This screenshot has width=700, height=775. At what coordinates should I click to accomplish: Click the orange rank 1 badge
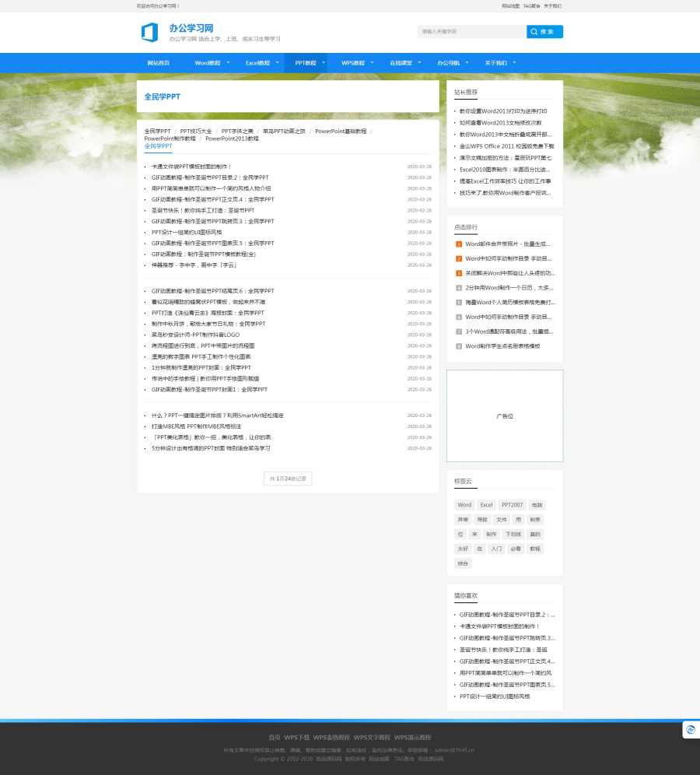click(x=459, y=244)
